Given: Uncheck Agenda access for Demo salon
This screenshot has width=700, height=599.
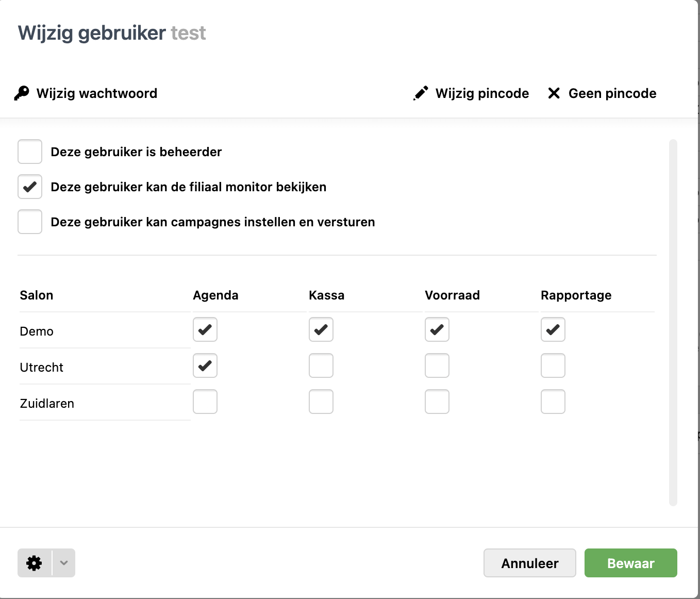Looking at the screenshot, I should tap(205, 330).
